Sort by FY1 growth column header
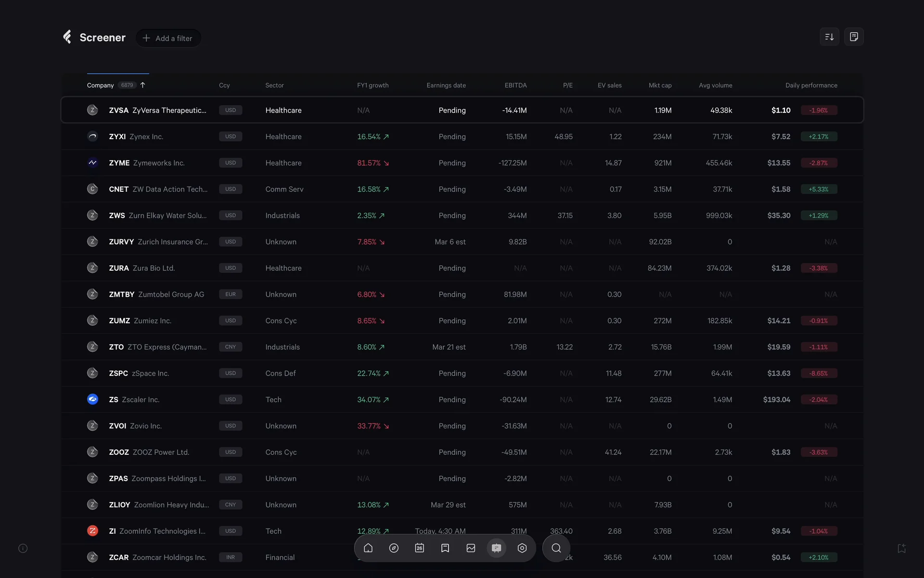This screenshot has width=924, height=578. [x=372, y=85]
